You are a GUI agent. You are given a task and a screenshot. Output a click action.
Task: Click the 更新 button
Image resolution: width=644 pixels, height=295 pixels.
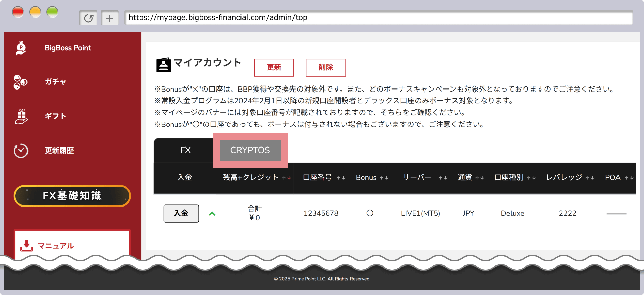[x=274, y=68]
